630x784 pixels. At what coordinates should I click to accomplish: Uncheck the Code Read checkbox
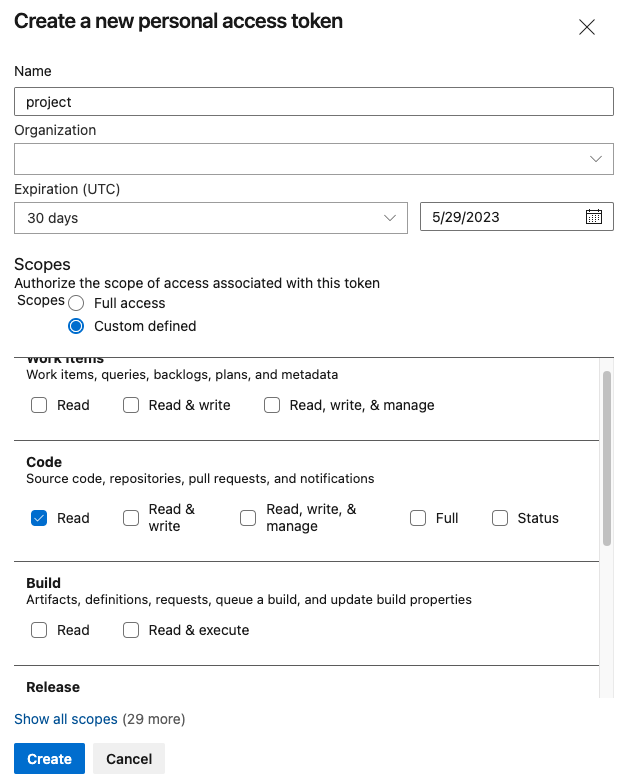pyautogui.click(x=39, y=518)
